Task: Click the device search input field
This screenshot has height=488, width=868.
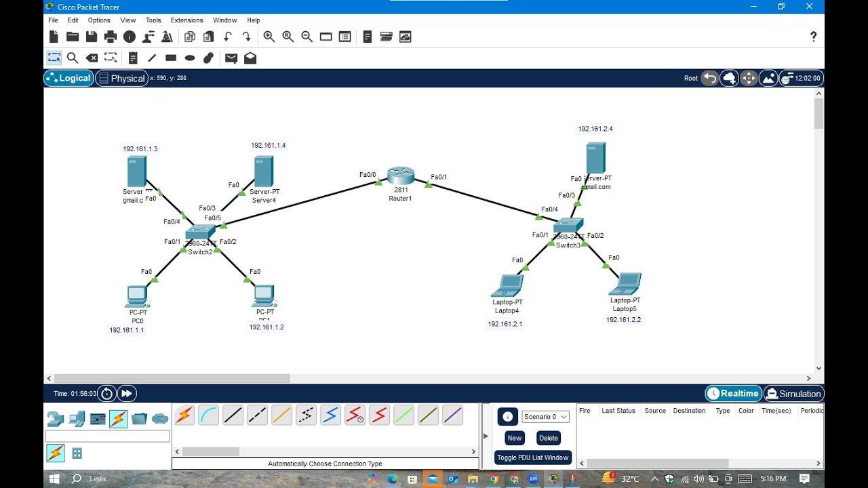Action: [x=107, y=436]
